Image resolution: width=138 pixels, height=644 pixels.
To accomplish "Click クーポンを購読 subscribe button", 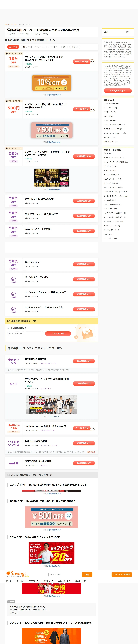I will (58, 333).
